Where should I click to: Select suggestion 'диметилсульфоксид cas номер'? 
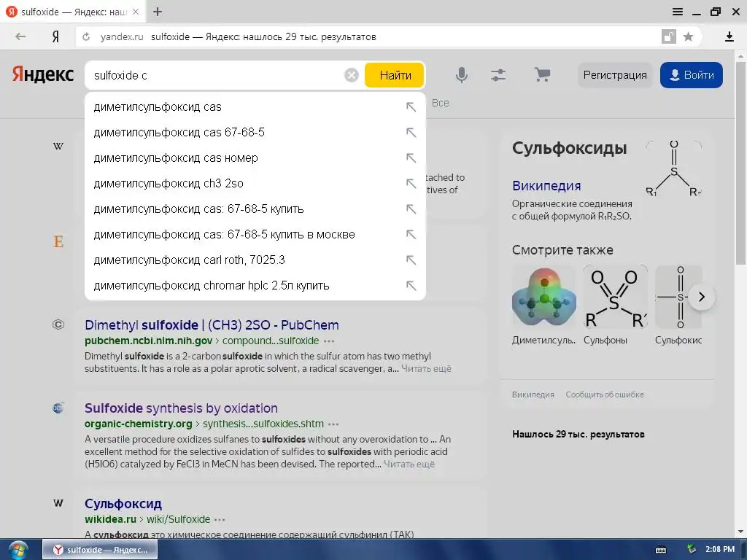[255, 158]
